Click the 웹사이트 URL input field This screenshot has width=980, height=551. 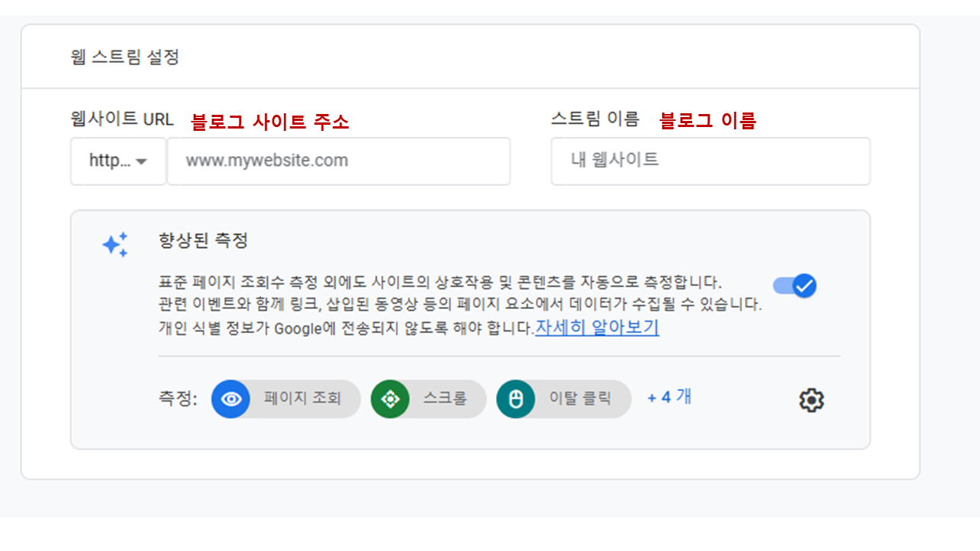(339, 161)
